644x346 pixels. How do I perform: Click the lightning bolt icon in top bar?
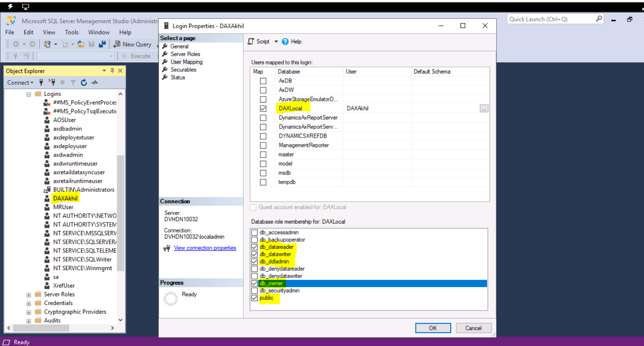click(11, 6)
